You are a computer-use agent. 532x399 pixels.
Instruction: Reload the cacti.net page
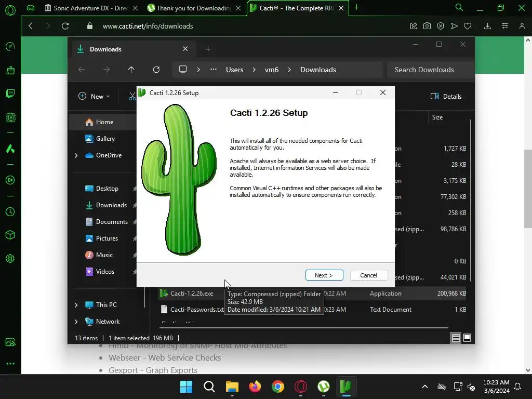click(x=65, y=26)
